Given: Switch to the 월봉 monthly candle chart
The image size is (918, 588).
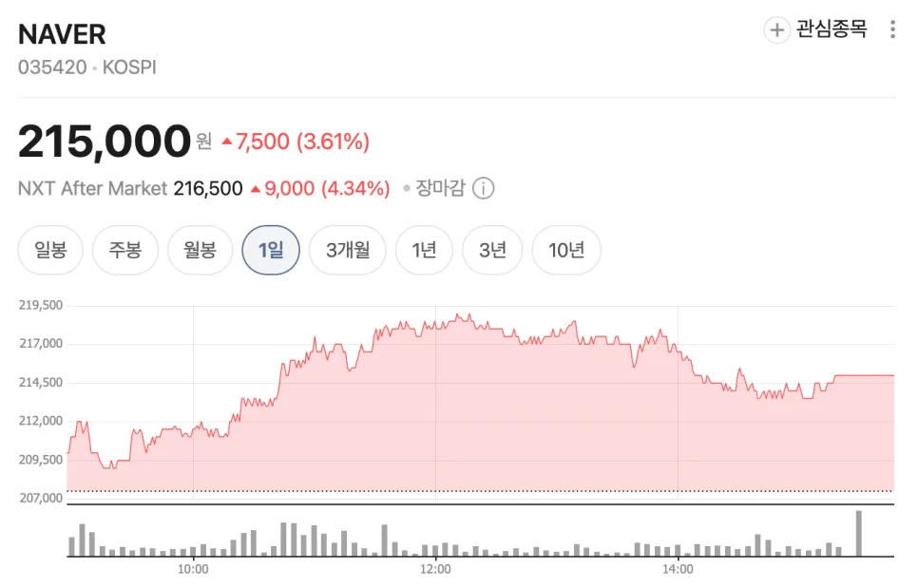Looking at the screenshot, I should [x=201, y=250].
